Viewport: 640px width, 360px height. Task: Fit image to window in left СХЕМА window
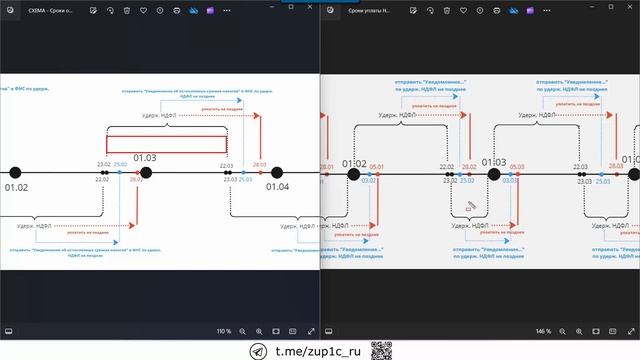(x=276, y=331)
